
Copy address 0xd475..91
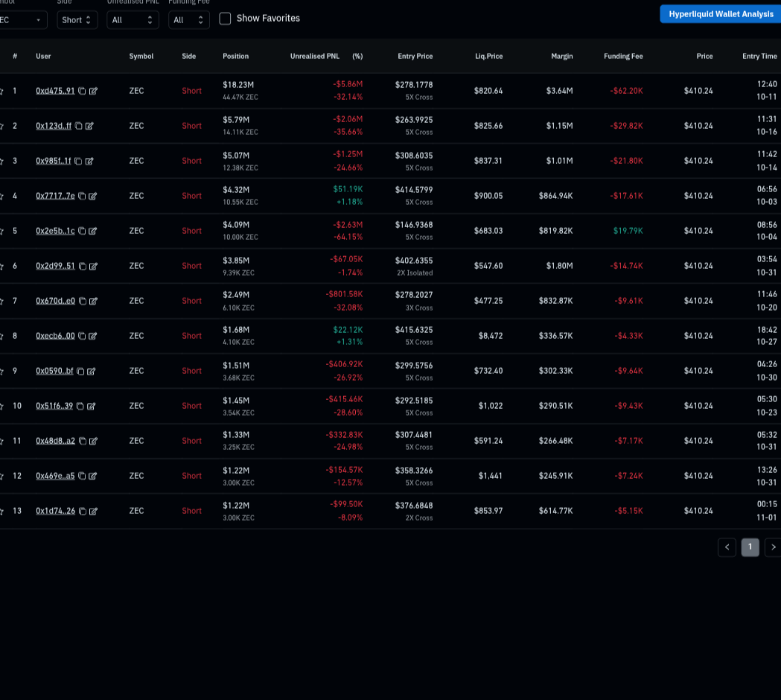pos(82,91)
